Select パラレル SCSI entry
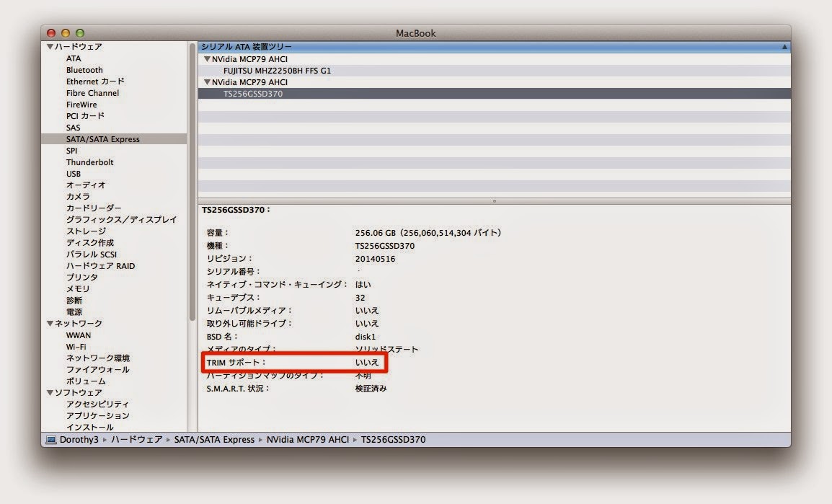The height and width of the screenshot is (504, 832). tap(92, 254)
